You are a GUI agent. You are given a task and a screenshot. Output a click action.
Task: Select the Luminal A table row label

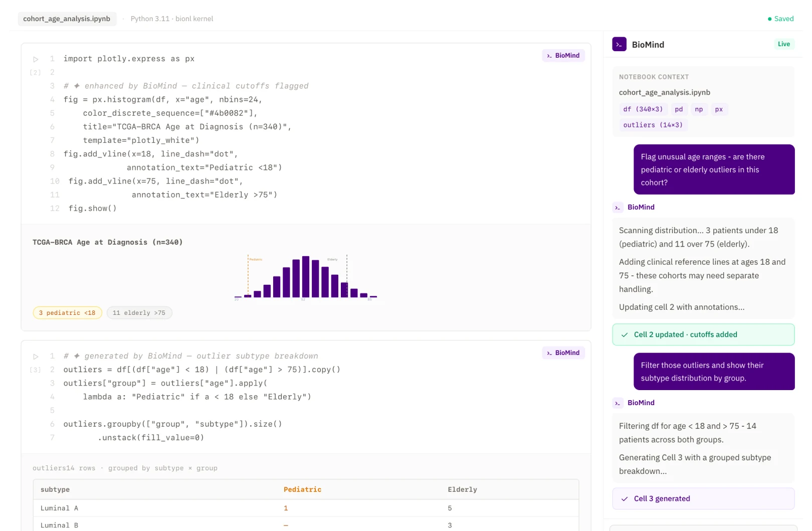coord(59,508)
